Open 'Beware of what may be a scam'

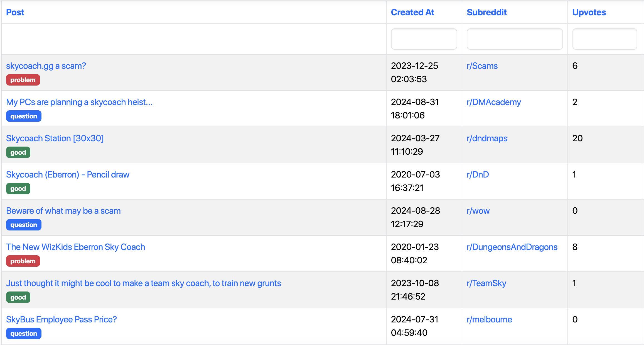click(x=63, y=211)
